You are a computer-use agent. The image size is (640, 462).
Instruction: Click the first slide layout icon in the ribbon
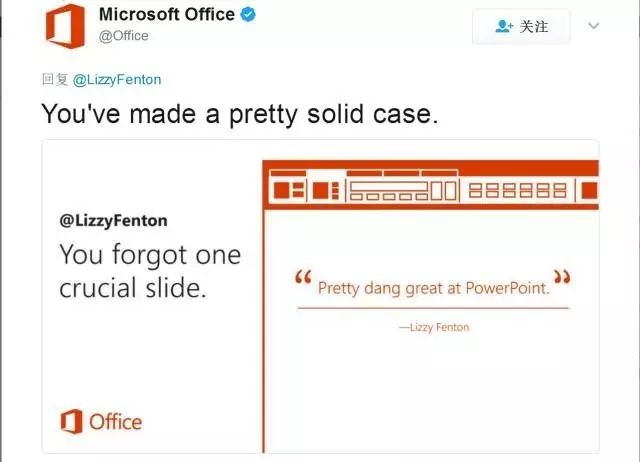289,191
